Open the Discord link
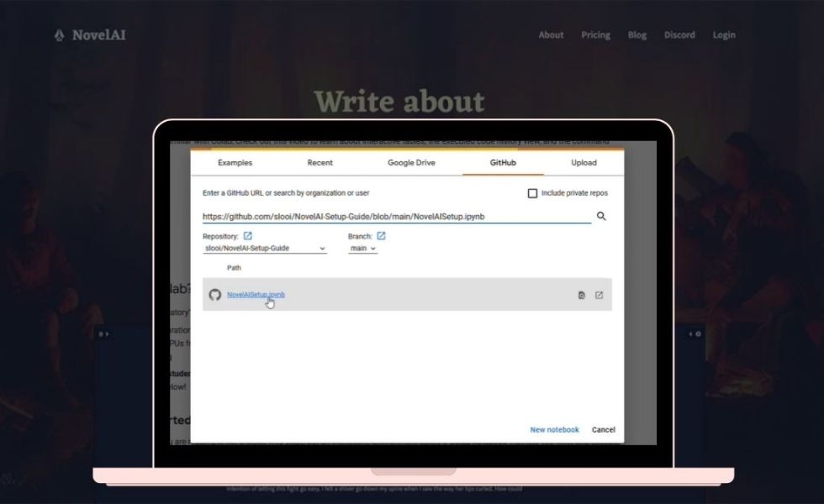 679,35
